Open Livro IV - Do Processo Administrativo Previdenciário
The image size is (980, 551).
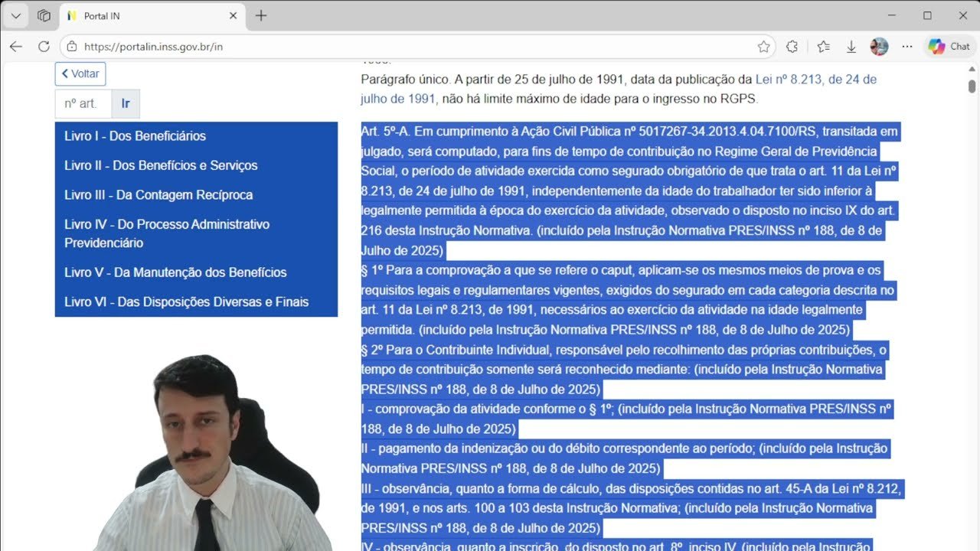196,233
